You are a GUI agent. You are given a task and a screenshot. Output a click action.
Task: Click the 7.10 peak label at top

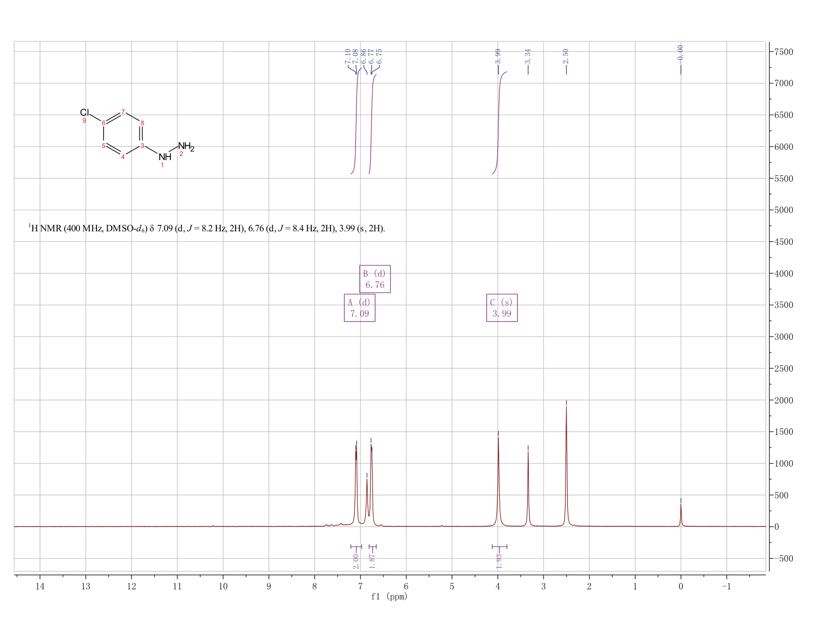tap(348, 56)
